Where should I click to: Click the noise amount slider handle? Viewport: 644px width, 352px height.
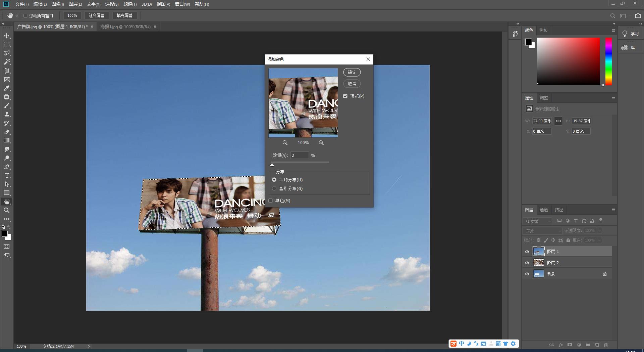pyautogui.click(x=272, y=165)
